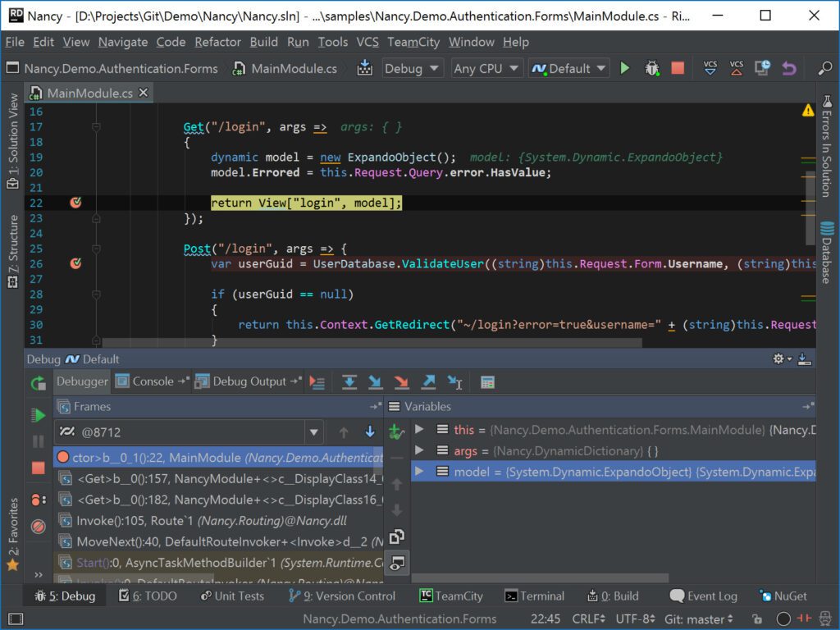Open Default run configuration dropdown
This screenshot has width=840, height=630.
(568, 69)
